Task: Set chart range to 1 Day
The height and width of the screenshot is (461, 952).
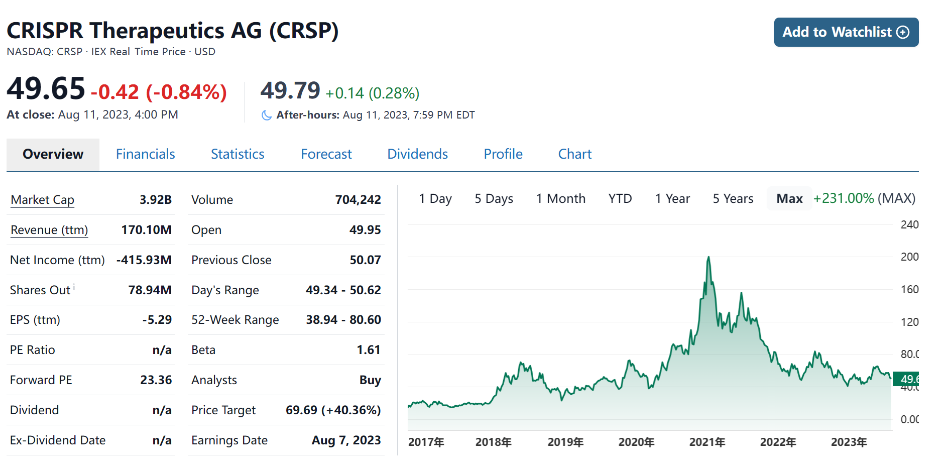Action: coord(435,198)
